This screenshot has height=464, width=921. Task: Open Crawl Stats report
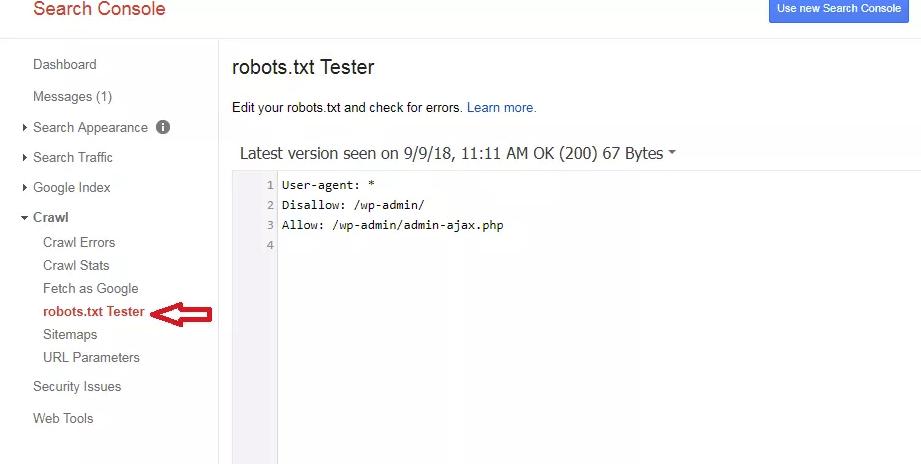(76, 266)
